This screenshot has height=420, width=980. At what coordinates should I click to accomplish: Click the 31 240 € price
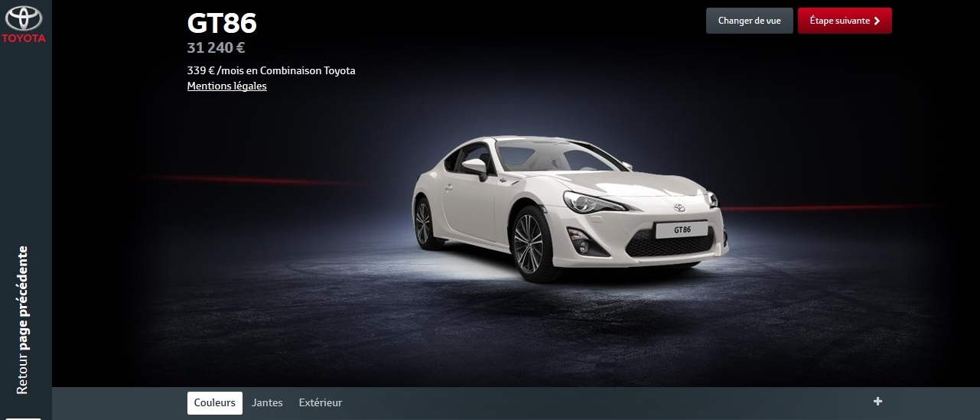[216, 48]
